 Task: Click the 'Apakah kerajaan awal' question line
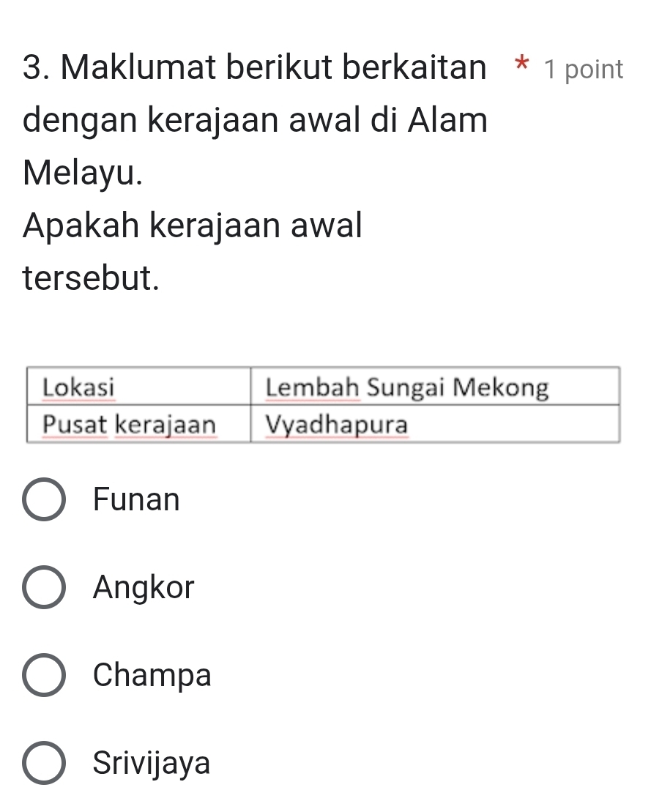pyautogui.click(x=193, y=226)
